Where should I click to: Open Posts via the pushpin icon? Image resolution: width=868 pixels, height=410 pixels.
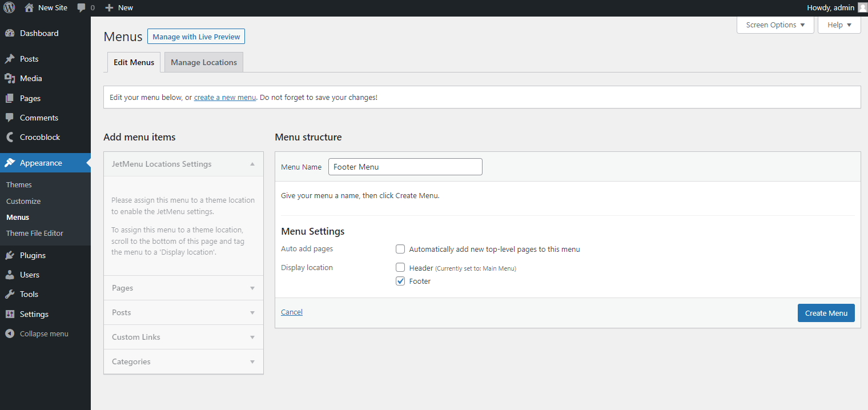(10, 59)
